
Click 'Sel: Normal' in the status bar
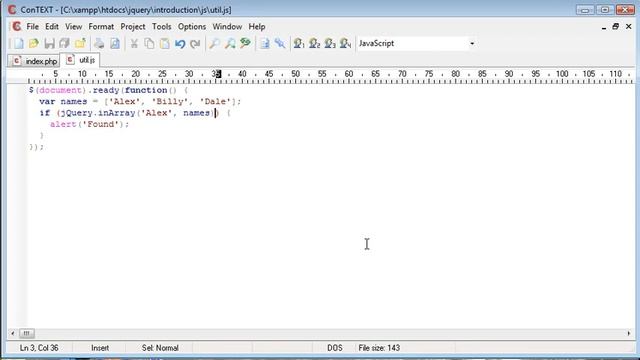pos(160,348)
